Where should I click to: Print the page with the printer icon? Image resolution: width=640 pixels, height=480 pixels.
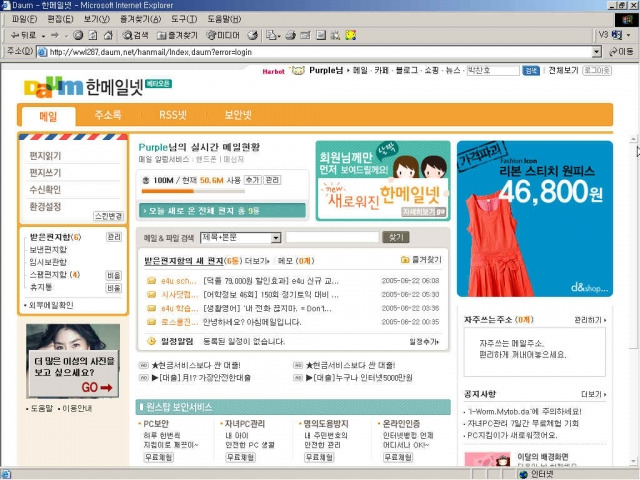click(x=291, y=36)
